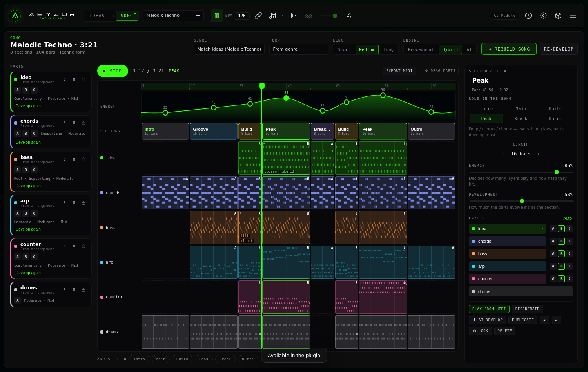This screenshot has height=372, width=588.
Task: Select the Short length option
Action: click(344, 49)
